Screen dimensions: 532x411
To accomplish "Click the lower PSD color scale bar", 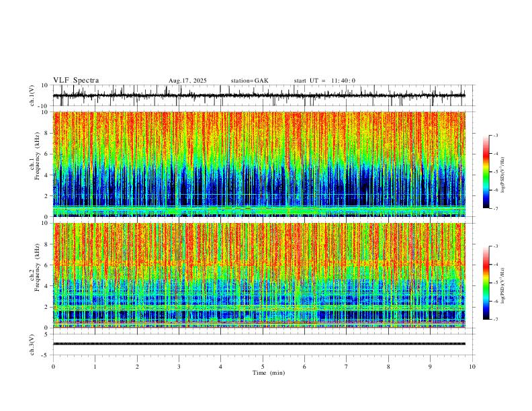I will [x=486, y=283].
